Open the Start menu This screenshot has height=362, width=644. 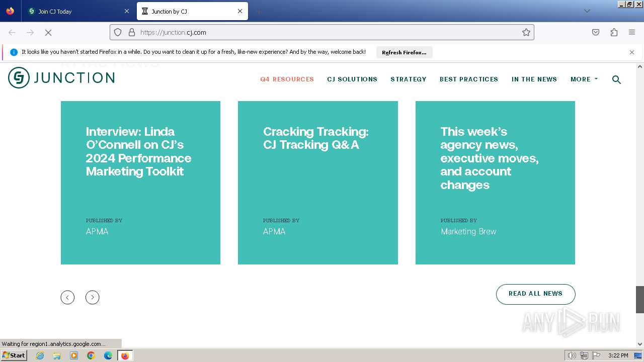(x=14, y=355)
